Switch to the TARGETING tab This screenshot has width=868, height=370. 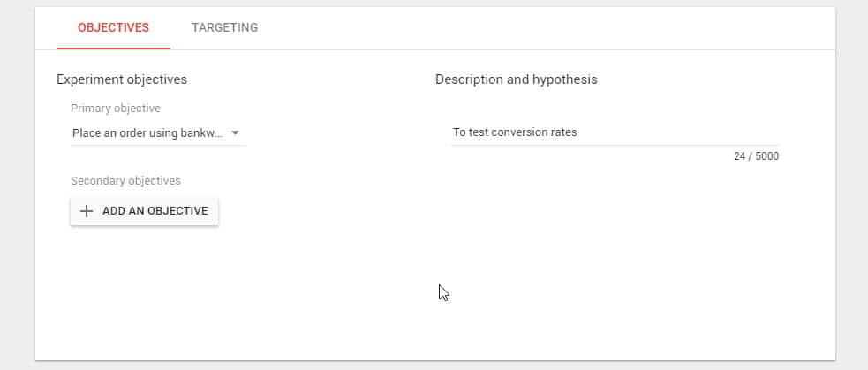[x=225, y=27]
